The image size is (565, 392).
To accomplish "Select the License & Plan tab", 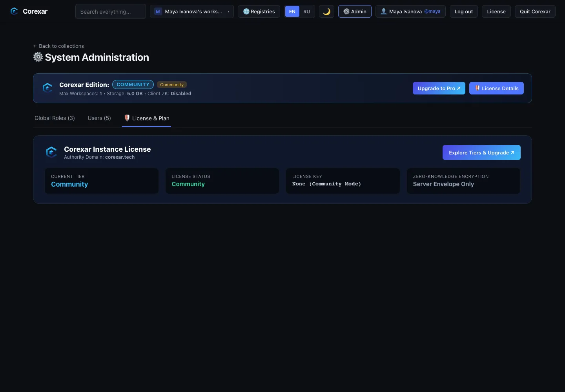I will 147,118.
